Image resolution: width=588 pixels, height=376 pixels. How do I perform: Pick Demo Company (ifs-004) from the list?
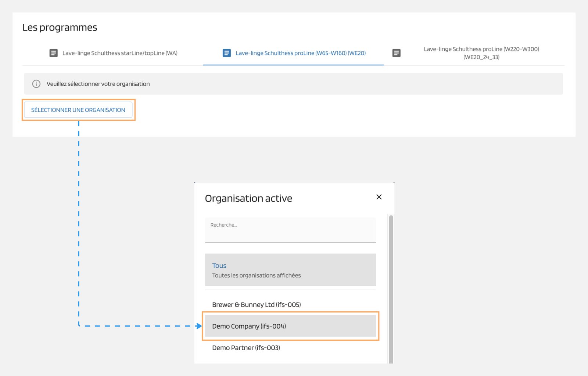[x=249, y=326]
